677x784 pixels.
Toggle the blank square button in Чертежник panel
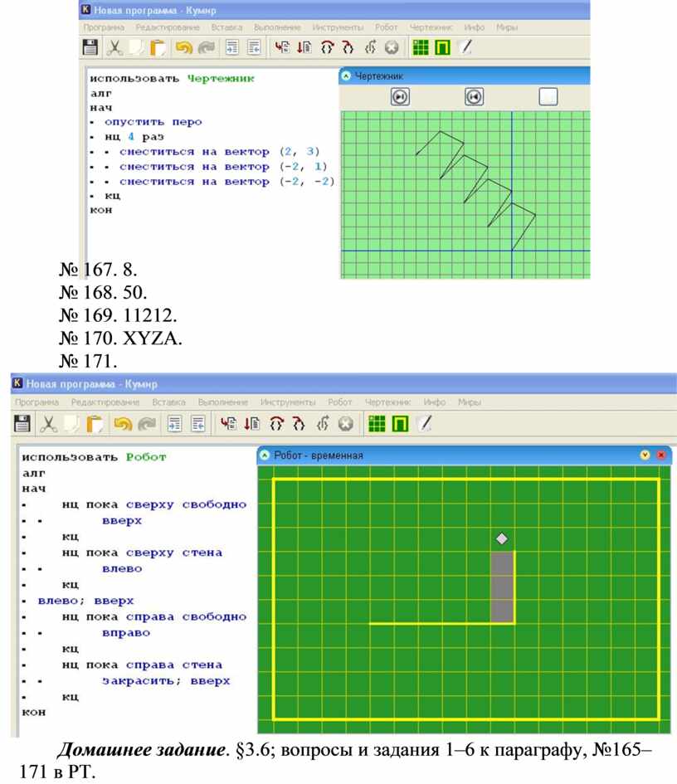pos(548,97)
